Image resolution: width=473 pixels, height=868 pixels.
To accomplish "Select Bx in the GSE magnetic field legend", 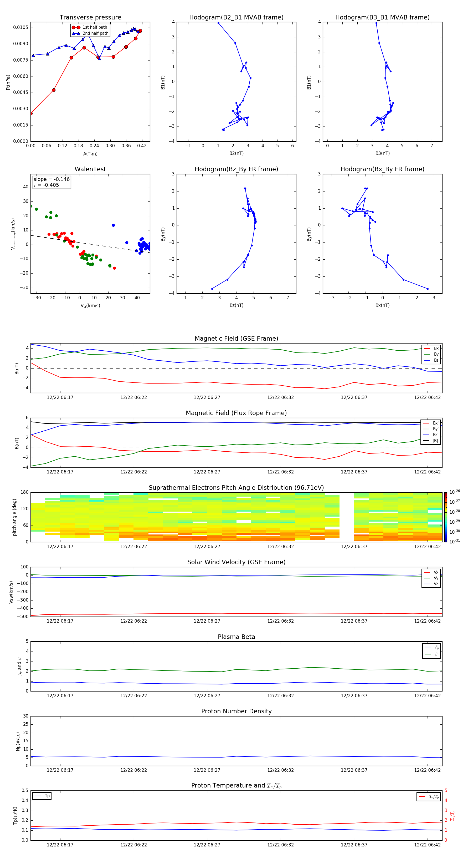I will click(431, 349).
